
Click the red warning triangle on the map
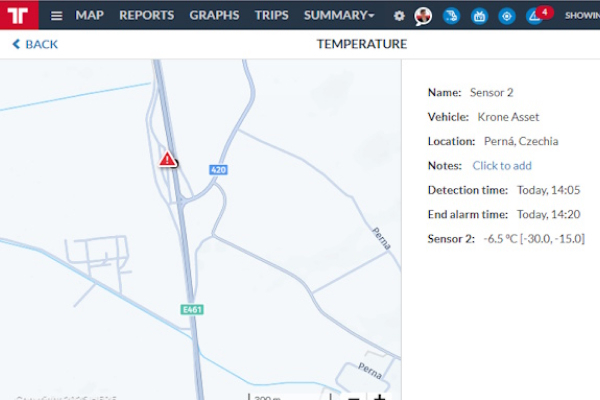click(168, 160)
